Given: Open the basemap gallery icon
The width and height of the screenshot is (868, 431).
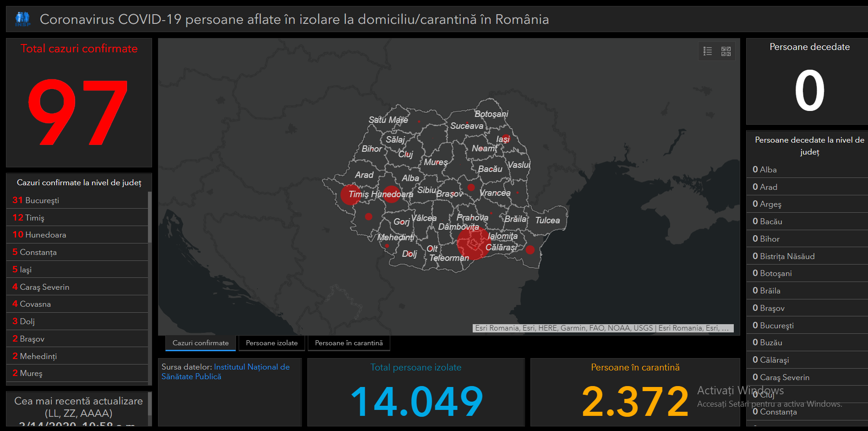Looking at the screenshot, I should (726, 51).
